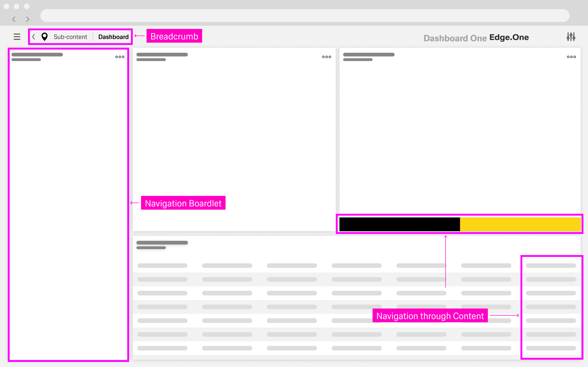The width and height of the screenshot is (588, 367).
Task: Click the browser address bar
Action: [x=305, y=16]
